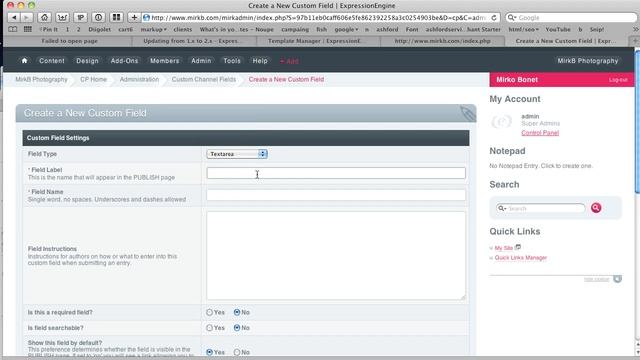Show more bookmarks with the overflow chevron

pyautogui.click(x=635, y=29)
